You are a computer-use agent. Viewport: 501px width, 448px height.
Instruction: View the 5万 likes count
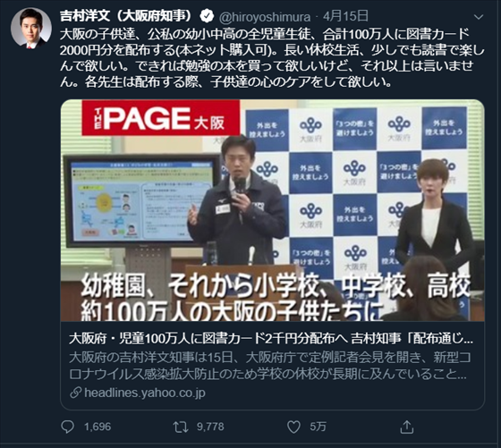click(x=318, y=427)
